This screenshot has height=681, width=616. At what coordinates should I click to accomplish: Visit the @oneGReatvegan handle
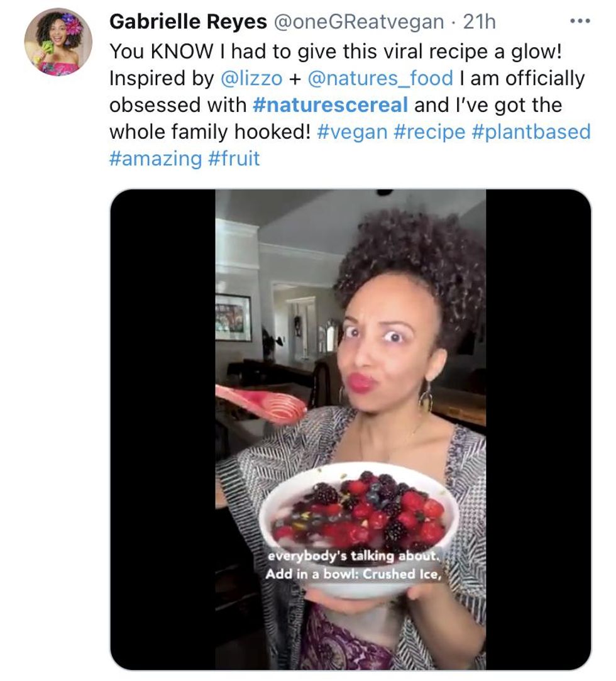pos(360,22)
